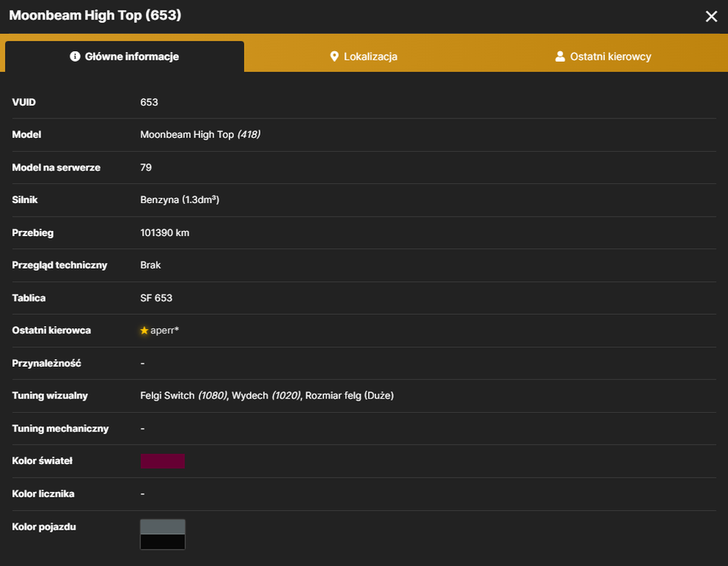
Task: Click the map pin icon on Lokalizacja
Action: 334,57
